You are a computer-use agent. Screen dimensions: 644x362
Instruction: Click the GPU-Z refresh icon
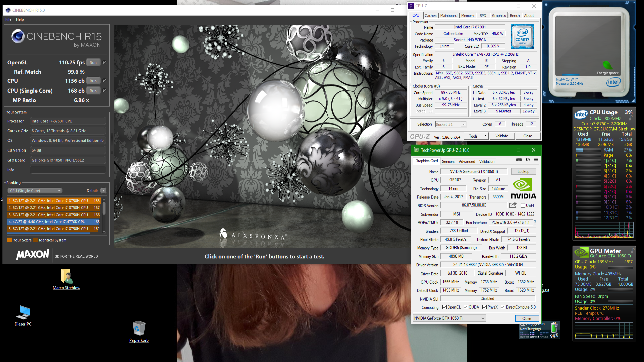coord(528,160)
